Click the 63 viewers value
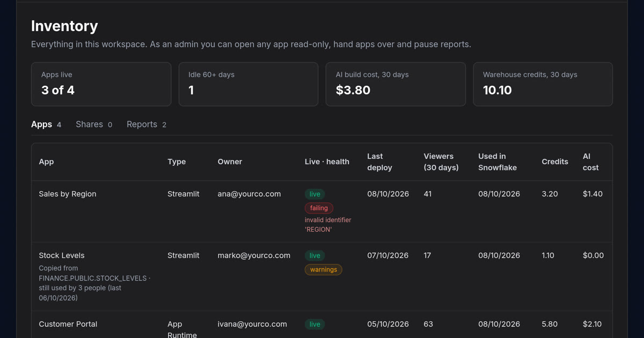Image resolution: width=644 pixels, height=338 pixels. click(428, 325)
